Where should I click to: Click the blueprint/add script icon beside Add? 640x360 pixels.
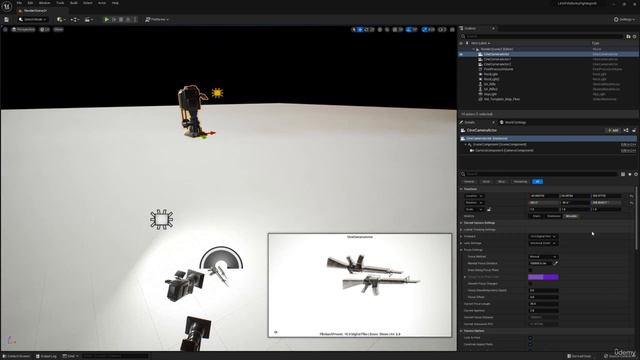(x=626, y=130)
